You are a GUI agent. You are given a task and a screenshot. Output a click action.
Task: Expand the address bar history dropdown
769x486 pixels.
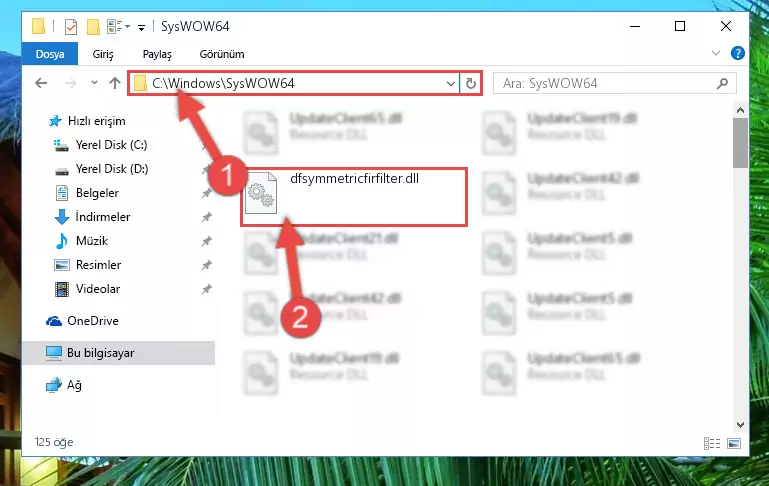[450, 84]
